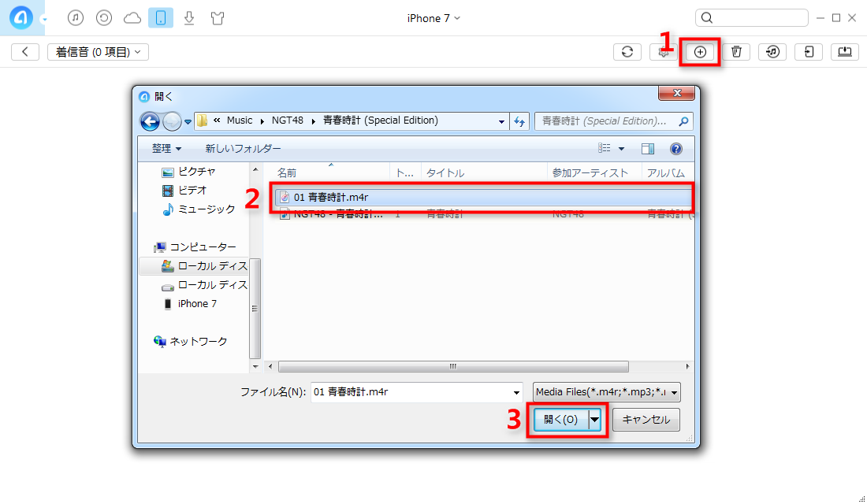This screenshot has height=504, width=867.
Task: Select the second ローカル ディスク drive
Action: coord(204,285)
